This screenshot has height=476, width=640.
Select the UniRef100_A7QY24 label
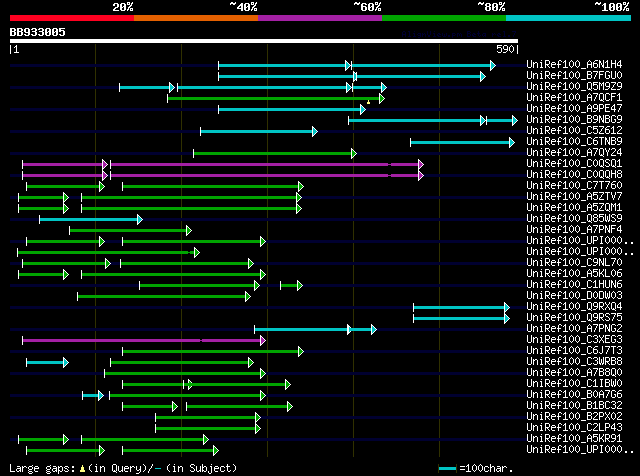[x=574, y=153]
